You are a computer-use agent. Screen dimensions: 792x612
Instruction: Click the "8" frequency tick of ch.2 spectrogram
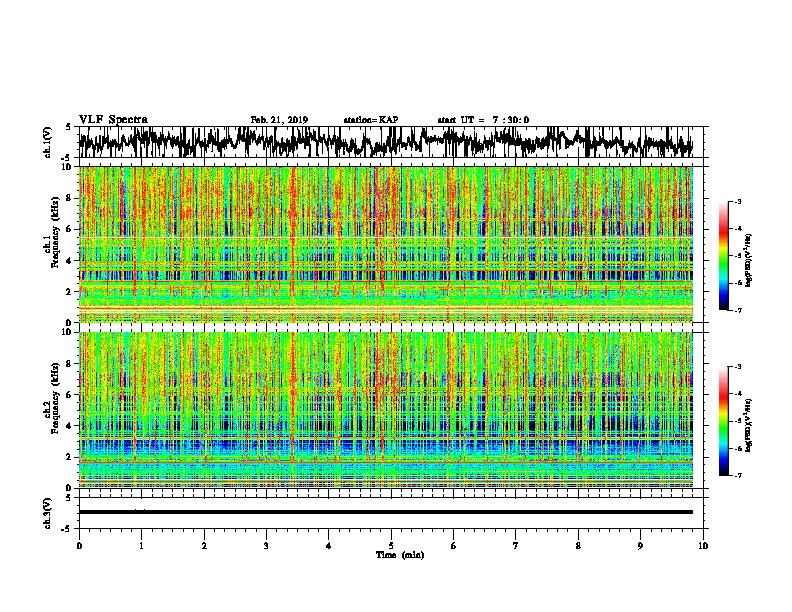(70, 364)
